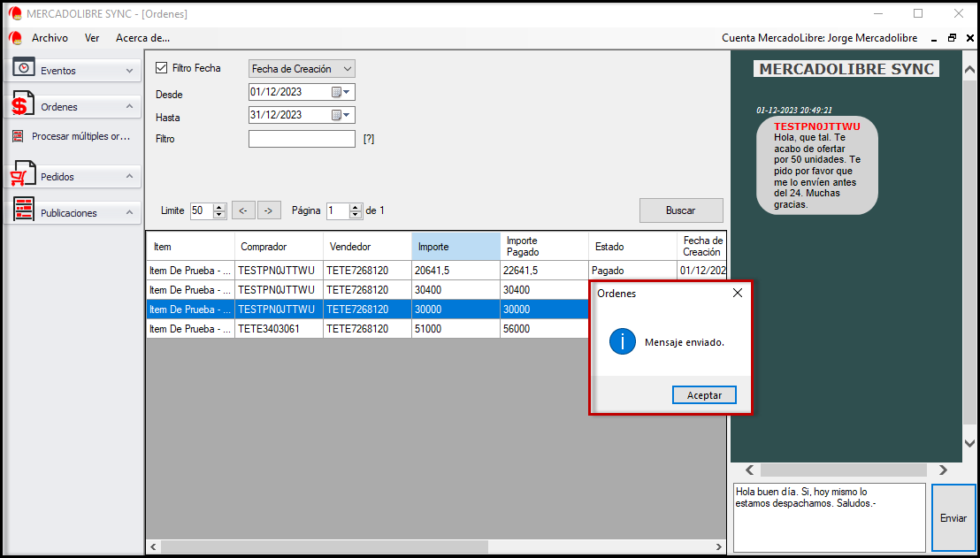The height and width of the screenshot is (558, 980).
Task: Open the Acerca de... menu
Action: tap(142, 37)
